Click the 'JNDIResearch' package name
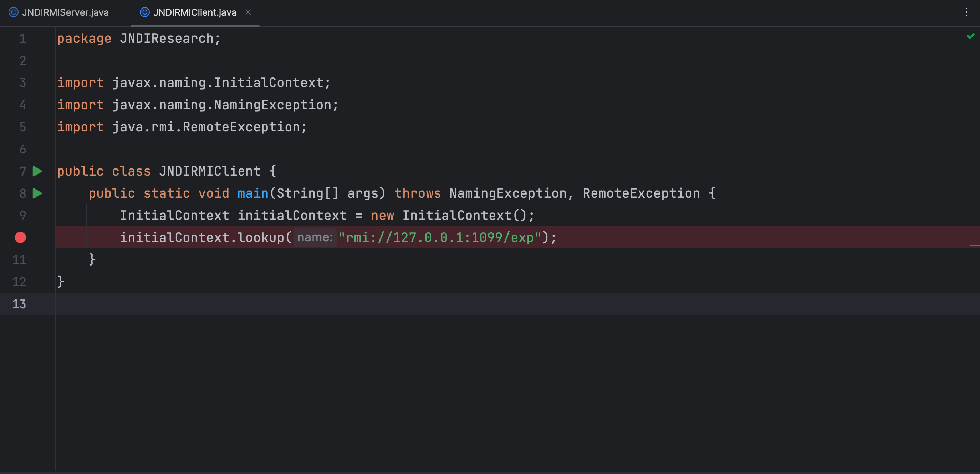Screen dimensions: 980x474 coord(167,39)
